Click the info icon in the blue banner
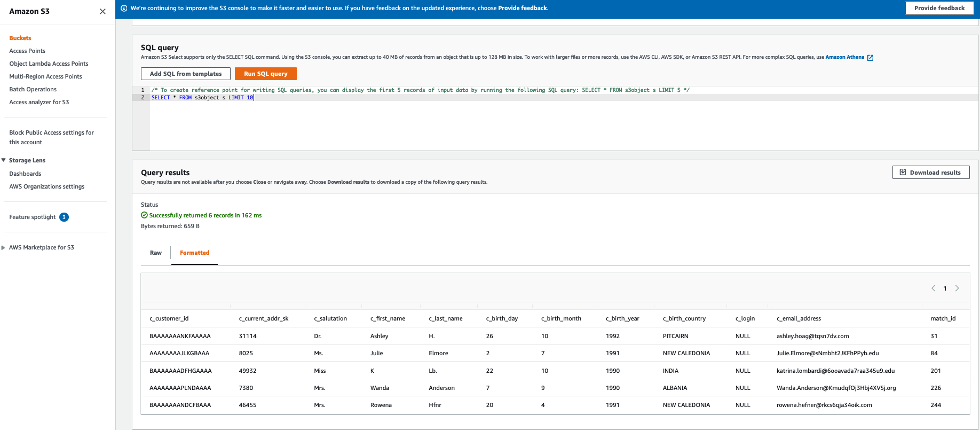This screenshot has height=430, width=980. [x=124, y=8]
